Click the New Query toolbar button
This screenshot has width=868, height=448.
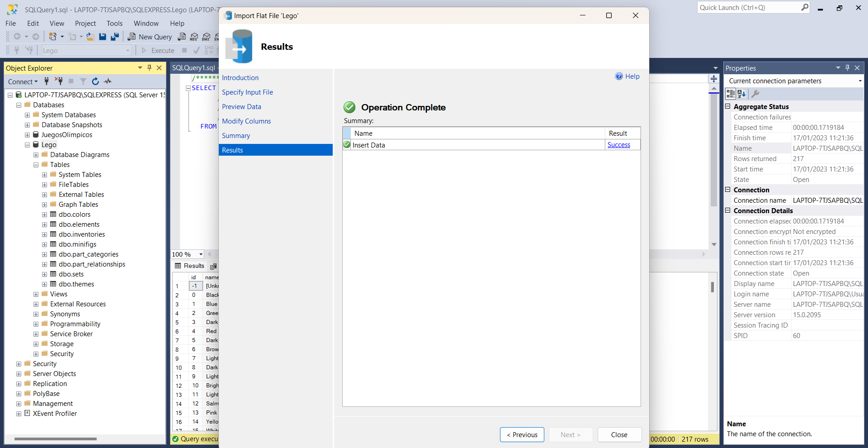150,37
